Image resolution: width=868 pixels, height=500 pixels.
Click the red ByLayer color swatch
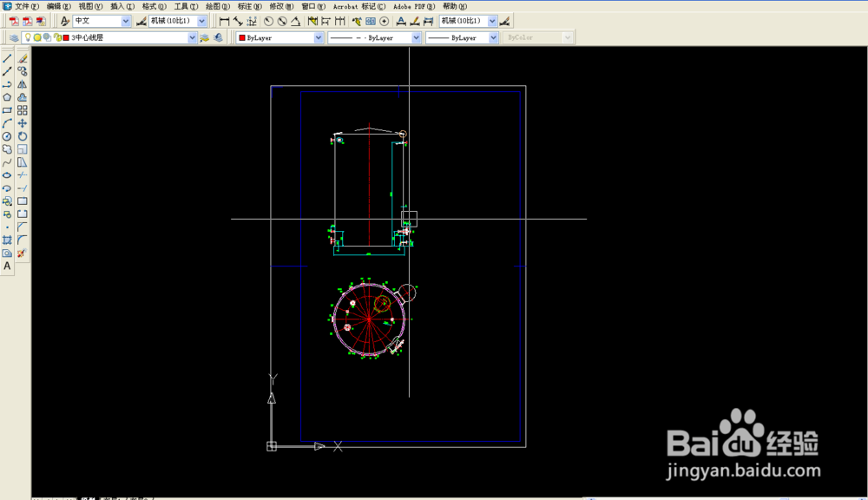[242, 37]
